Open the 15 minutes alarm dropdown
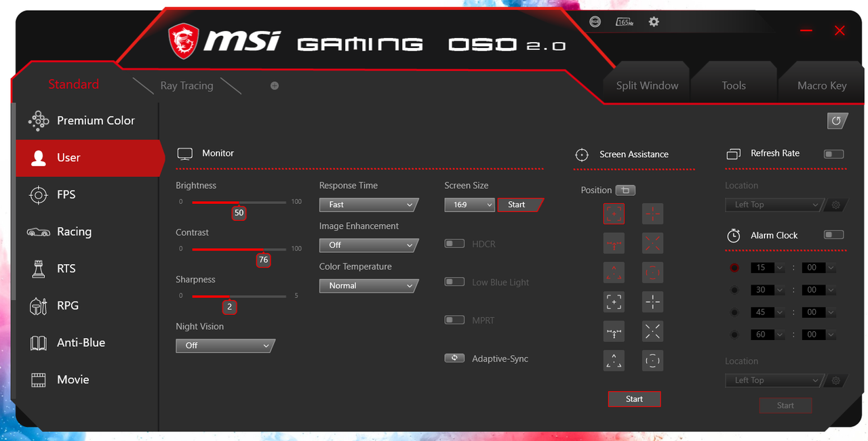 [768, 268]
